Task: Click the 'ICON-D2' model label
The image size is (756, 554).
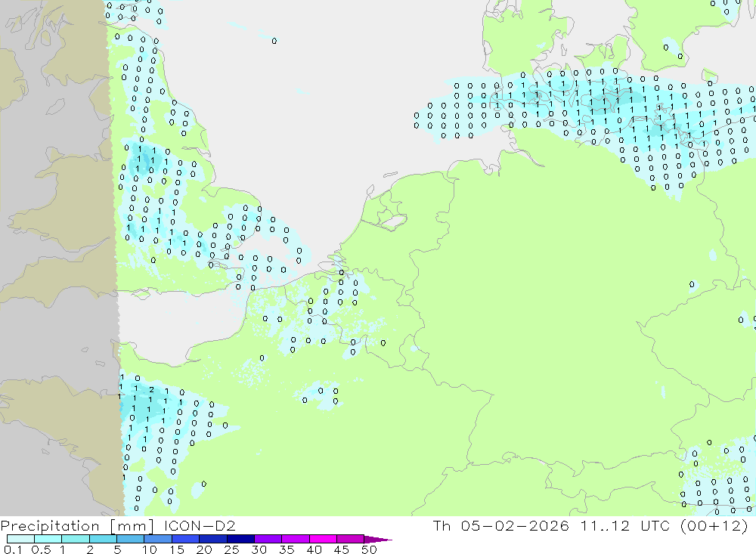Action: [x=200, y=525]
